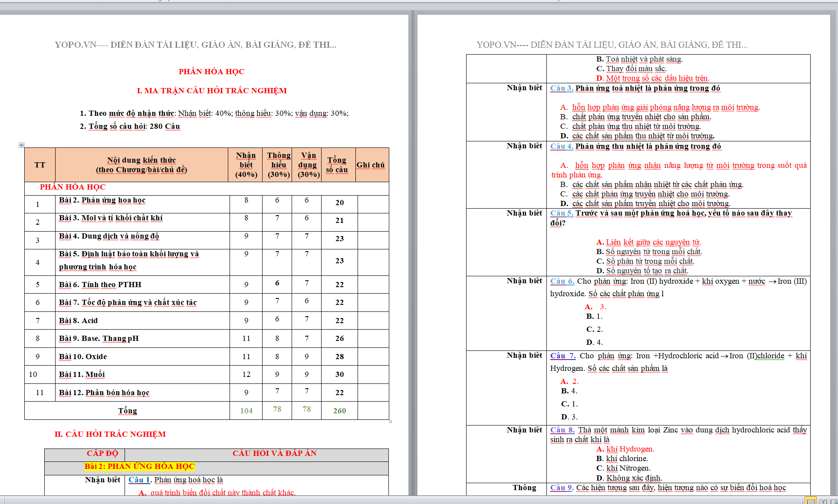Click heading II. CÂU HỎI TRẮC NGHIỆM
838x504 pixels.
point(110,434)
